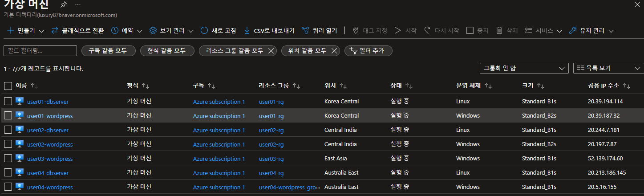This screenshot has height=196, width=644.
Task: Sort by 위치 column arrows
Action: [343, 86]
